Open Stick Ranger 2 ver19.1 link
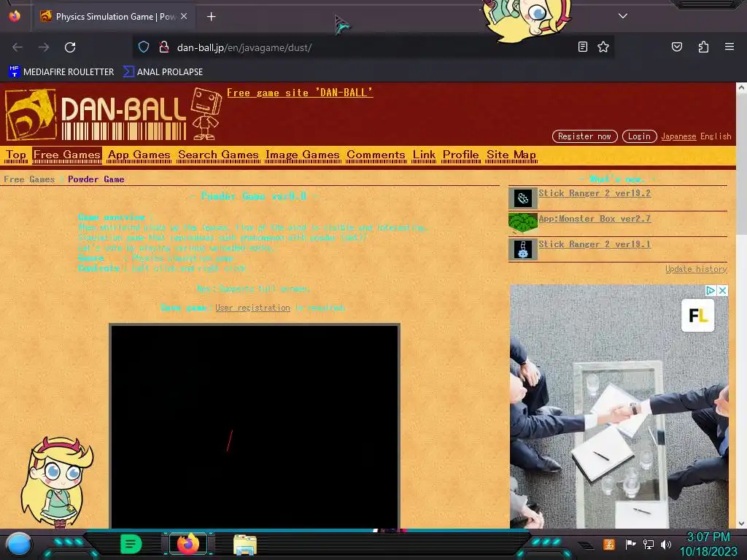The height and width of the screenshot is (560, 747). [x=594, y=244]
